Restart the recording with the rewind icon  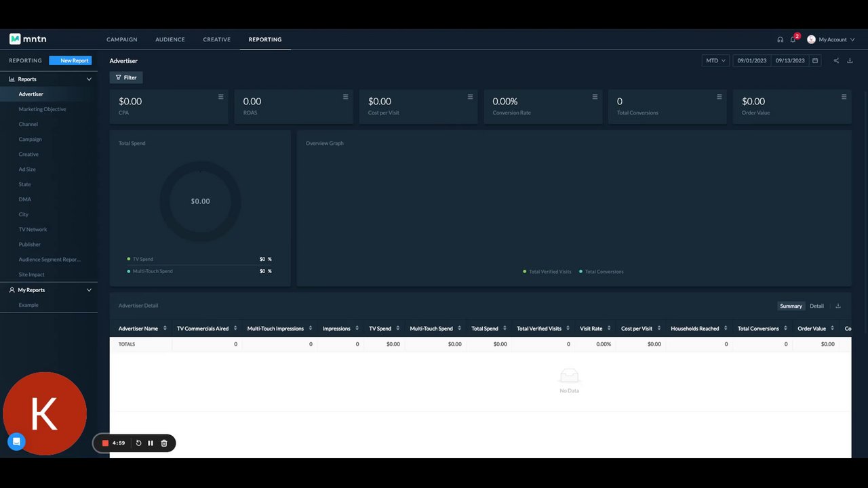[138, 443]
